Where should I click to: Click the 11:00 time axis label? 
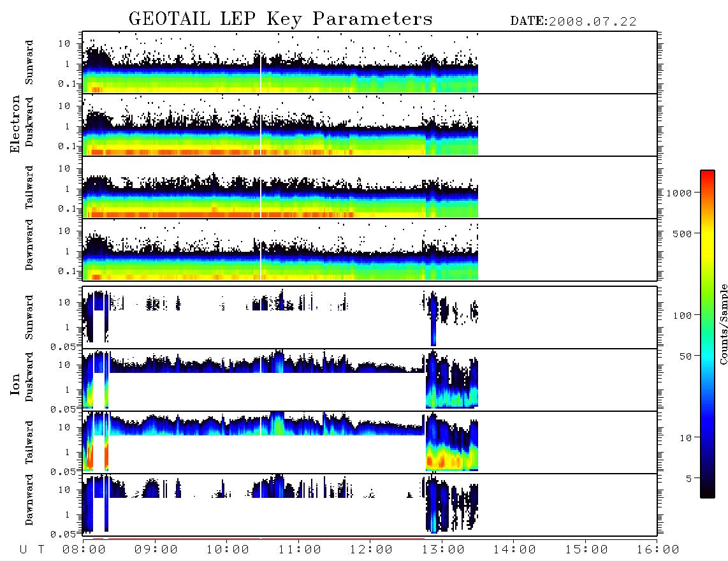click(300, 550)
